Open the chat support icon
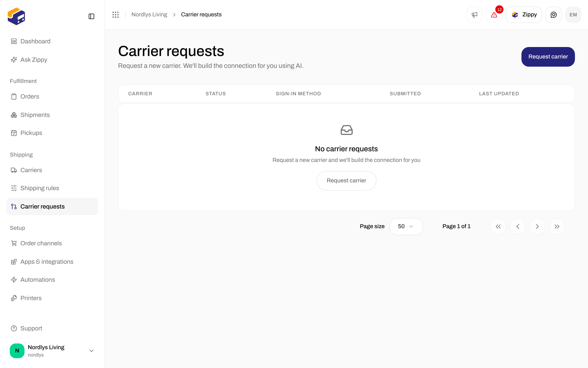Image resolution: width=588 pixels, height=368 pixels. (x=553, y=15)
